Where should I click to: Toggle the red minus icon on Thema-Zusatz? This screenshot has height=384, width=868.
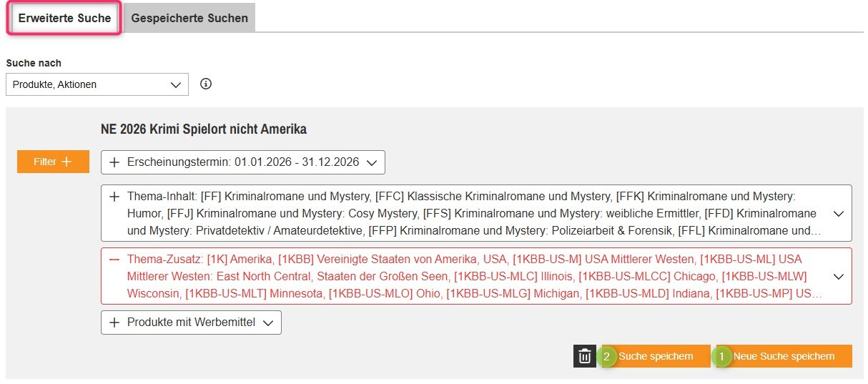click(x=114, y=259)
